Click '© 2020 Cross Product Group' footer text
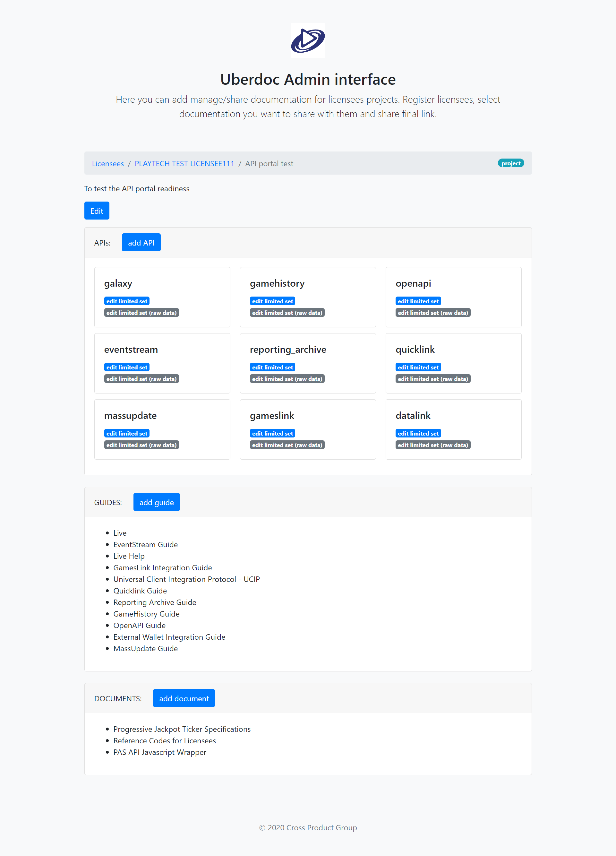Viewport: 616px width, 856px height. pyautogui.click(x=308, y=828)
